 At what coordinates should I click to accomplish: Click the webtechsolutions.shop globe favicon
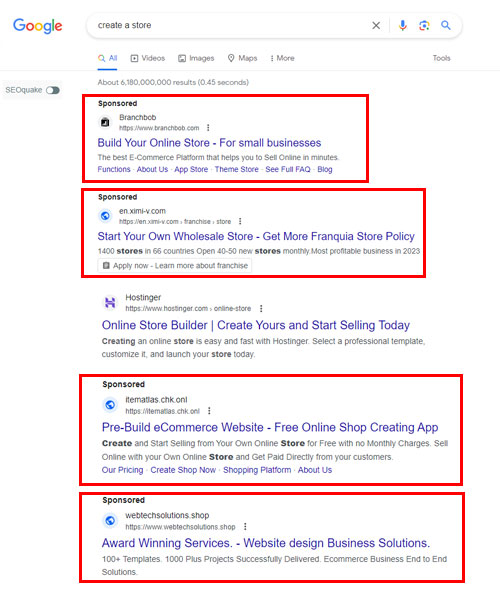tap(110, 520)
